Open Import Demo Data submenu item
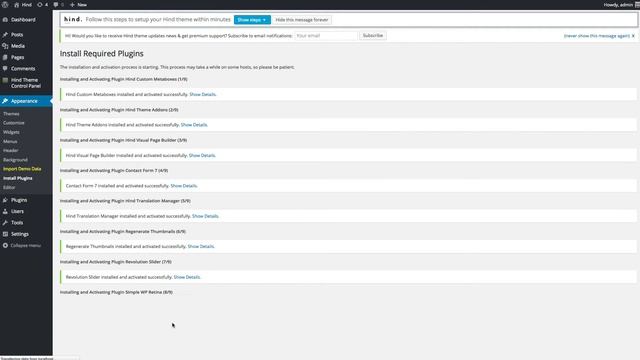The height and width of the screenshot is (360, 640). coord(22,169)
